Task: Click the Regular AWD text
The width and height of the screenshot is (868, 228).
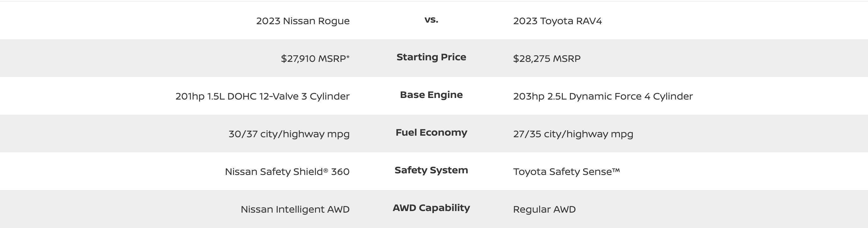Action: (544, 209)
